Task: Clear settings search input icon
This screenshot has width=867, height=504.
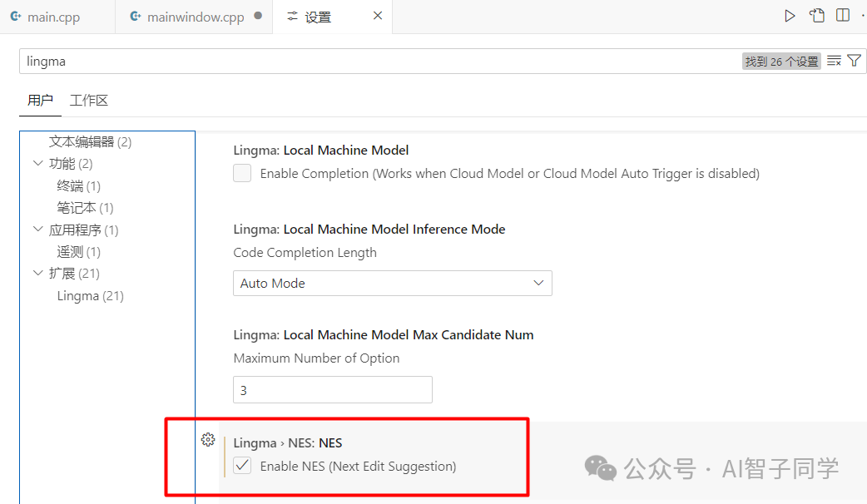Action: pos(834,61)
